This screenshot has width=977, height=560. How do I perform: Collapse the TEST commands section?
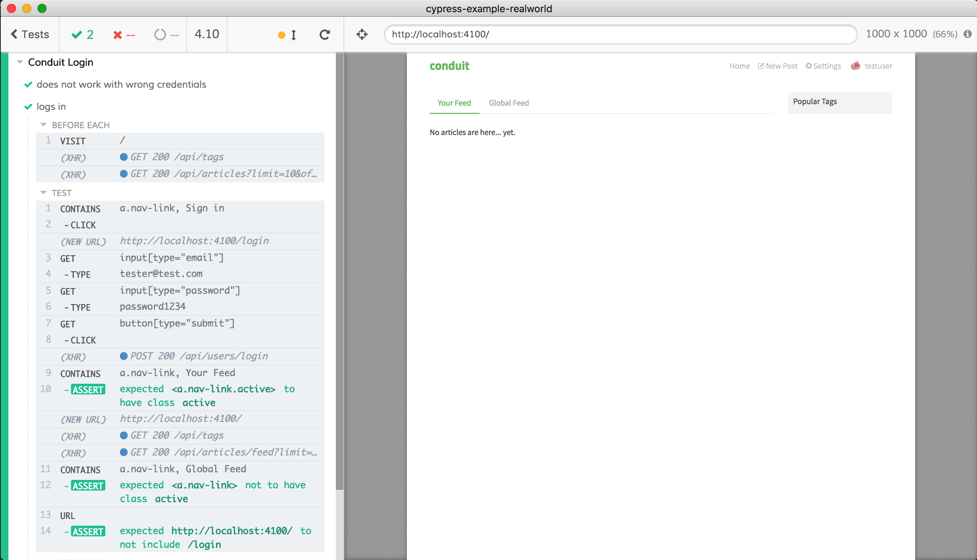coord(44,193)
